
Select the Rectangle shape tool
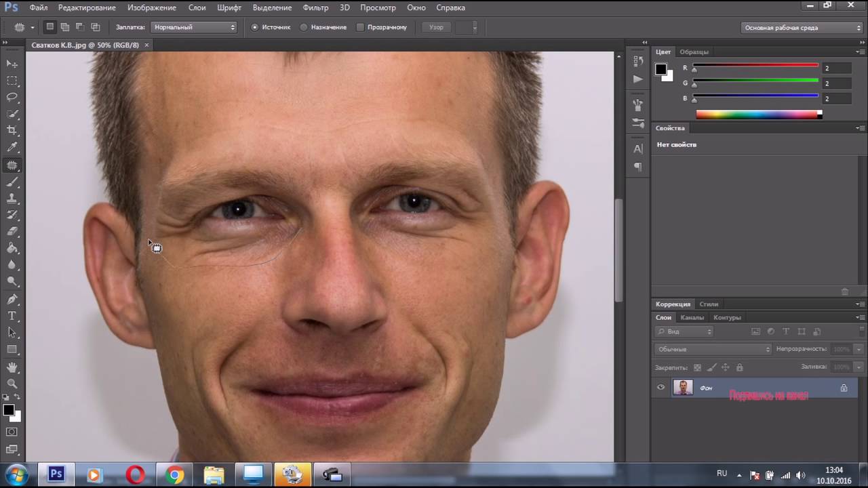(x=12, y=350)
